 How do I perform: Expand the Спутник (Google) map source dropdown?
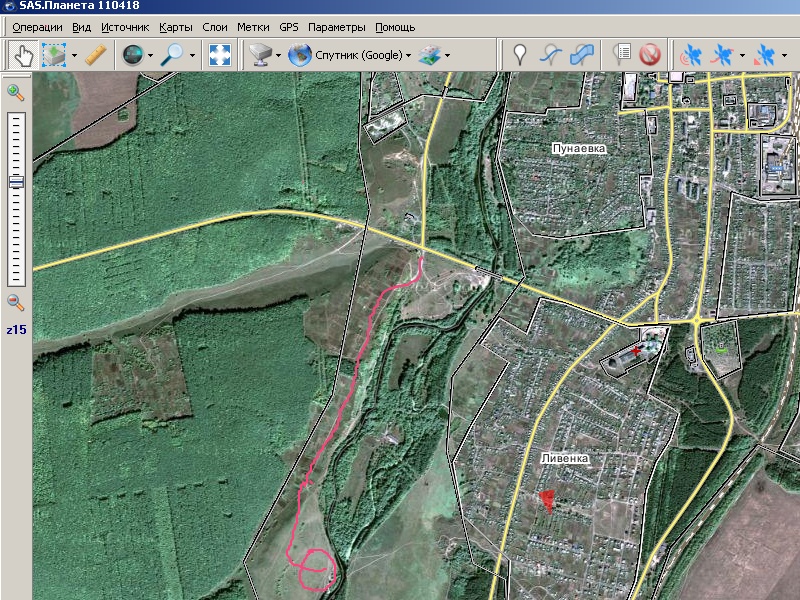point(409,55)
